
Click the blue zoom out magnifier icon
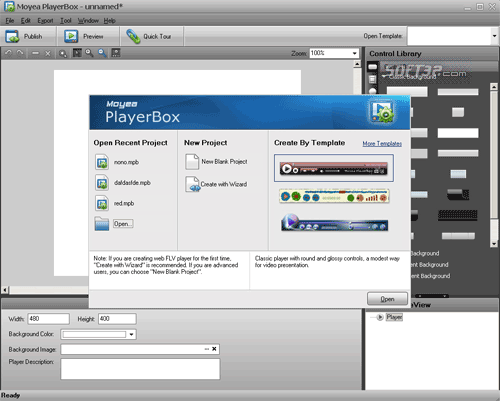[x=102, y=53]
